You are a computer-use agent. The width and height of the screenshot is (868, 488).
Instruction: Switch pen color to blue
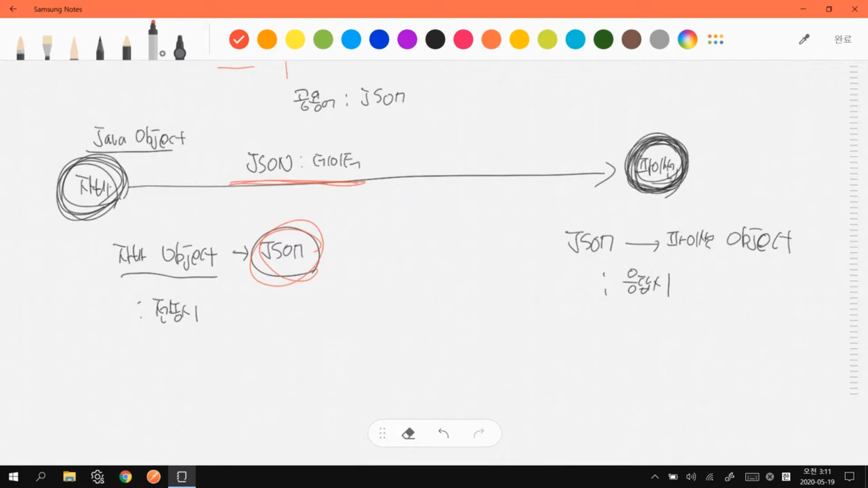(x=379, y=40)
